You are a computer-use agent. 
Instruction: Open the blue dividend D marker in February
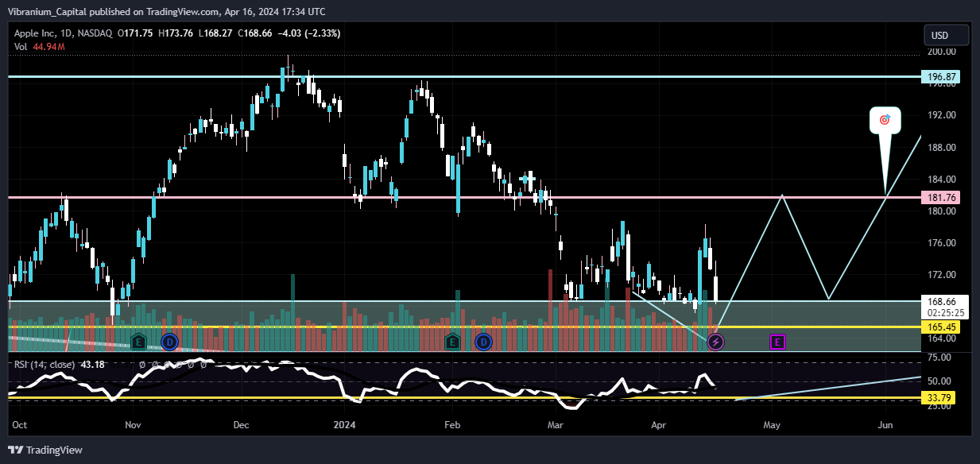483,342
